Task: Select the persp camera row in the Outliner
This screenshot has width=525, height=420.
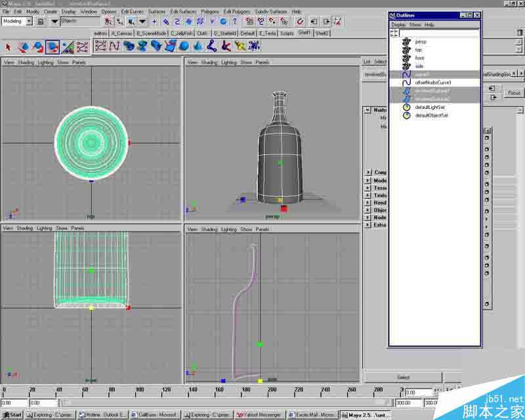Action: coord(434,41)
